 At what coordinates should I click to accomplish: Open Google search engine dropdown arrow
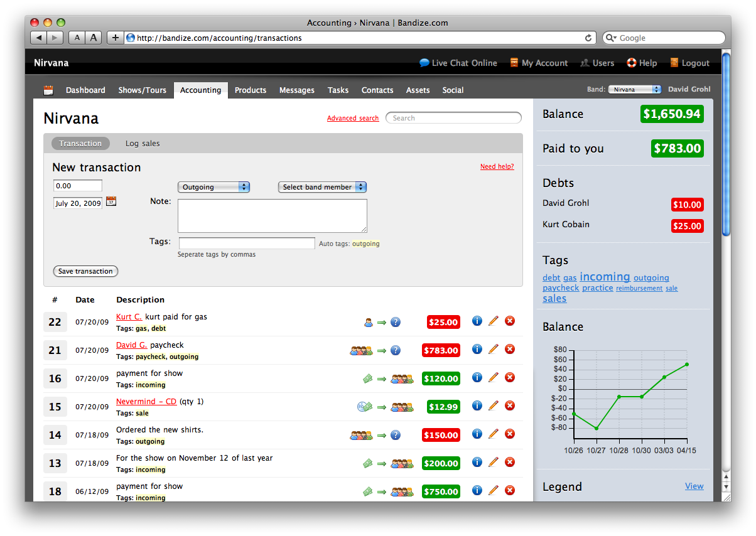tap(612, 38)
